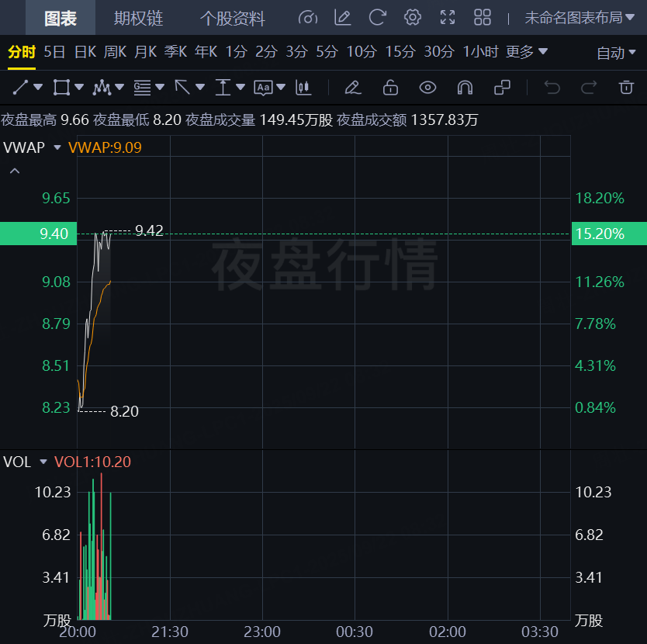Switch to the 图表 tab
This screenshot has height=644, width=647.
tap(61, 18)
